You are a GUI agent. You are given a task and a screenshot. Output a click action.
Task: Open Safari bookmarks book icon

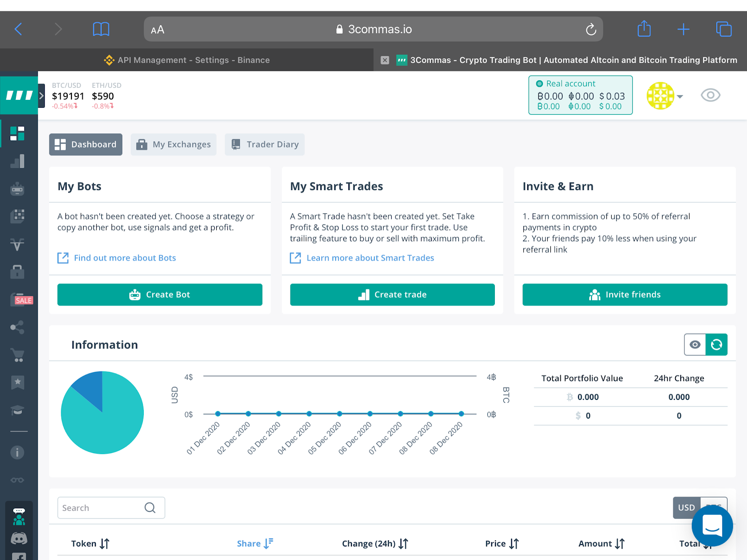click(x=101, y=29)
